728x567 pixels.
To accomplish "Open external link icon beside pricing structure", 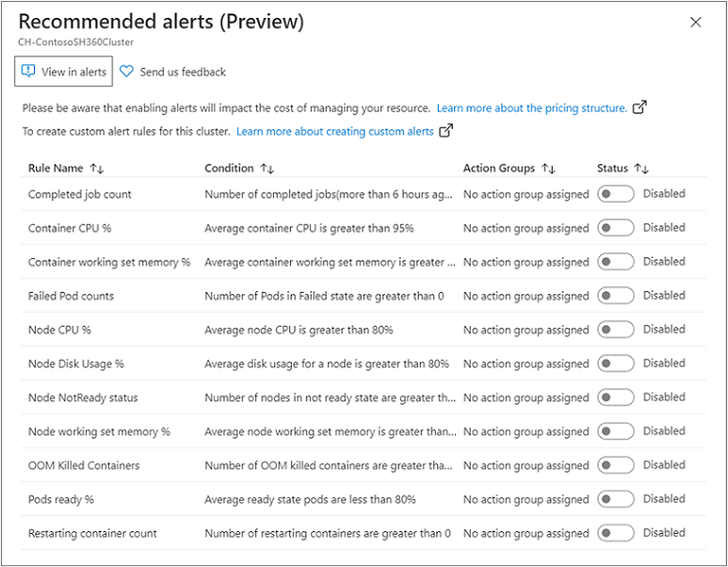I will [x=639, y=107].
